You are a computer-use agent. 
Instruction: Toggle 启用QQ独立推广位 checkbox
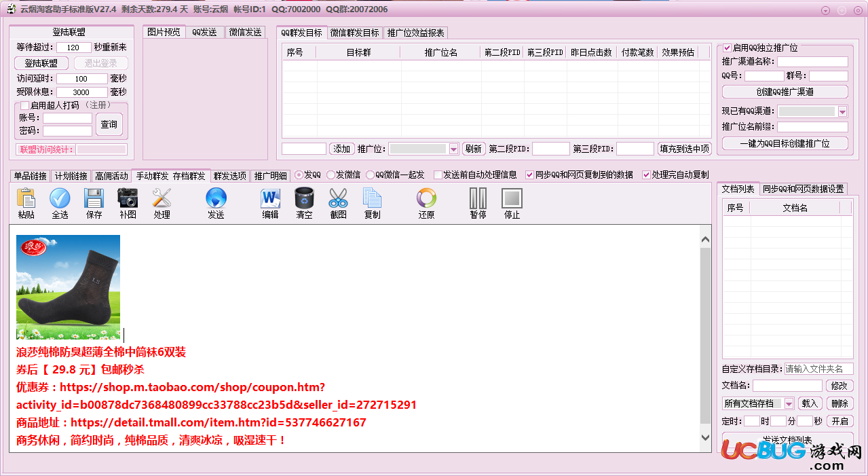[x=727, y=48]
